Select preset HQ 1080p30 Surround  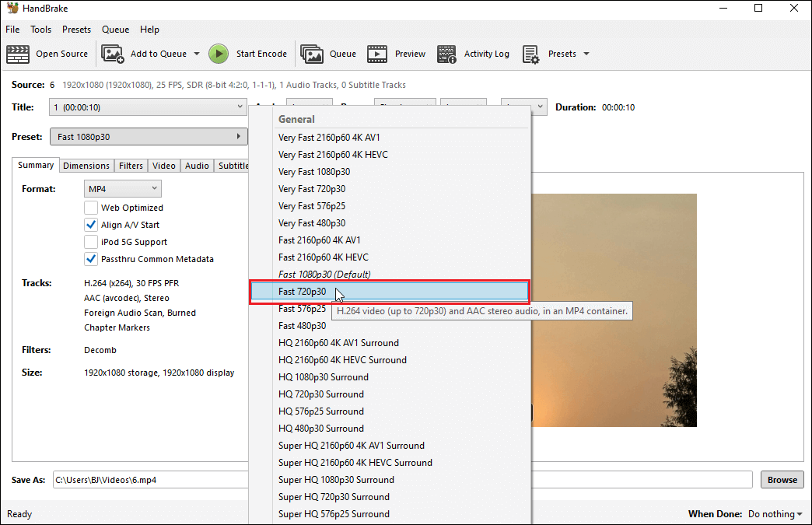390,377
